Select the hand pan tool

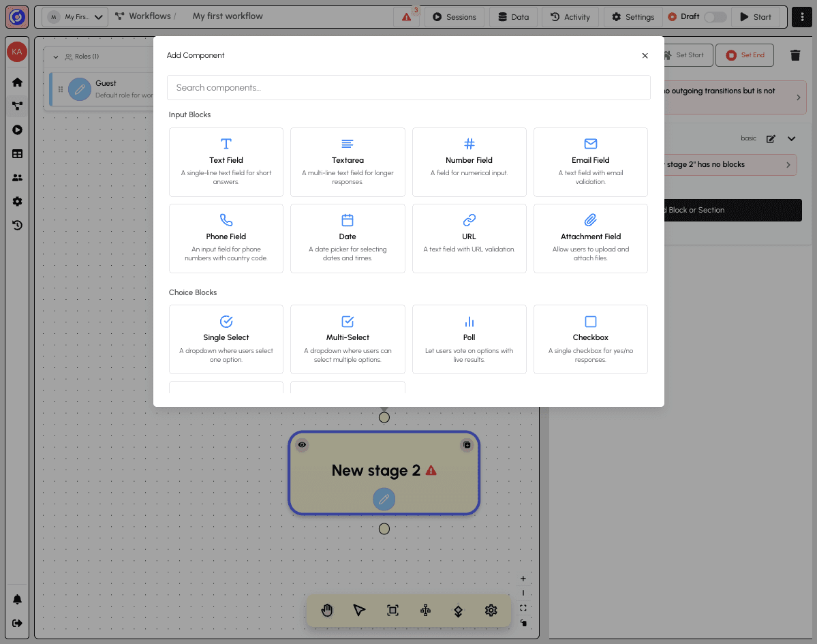pyautogui.click(x=327, y=610)
